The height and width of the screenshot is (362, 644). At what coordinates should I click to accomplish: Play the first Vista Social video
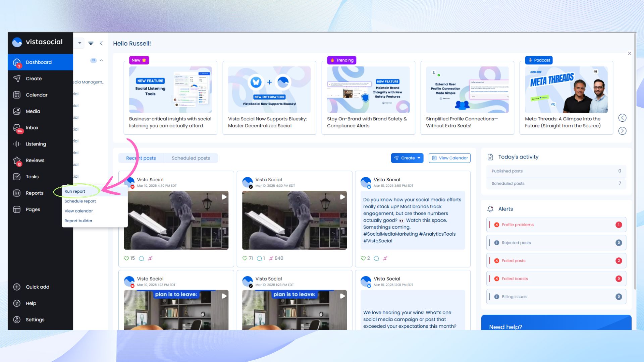[x=224, y=197]
